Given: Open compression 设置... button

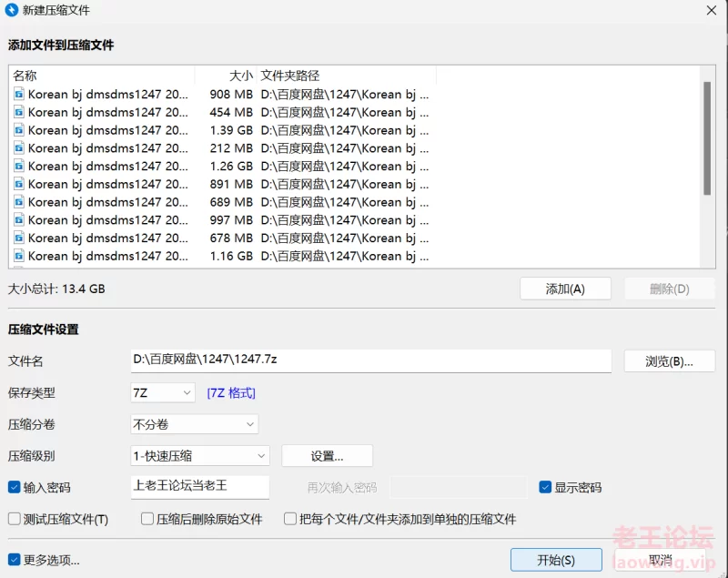Looking at the screenshot, I should click(x=327, y=456).
